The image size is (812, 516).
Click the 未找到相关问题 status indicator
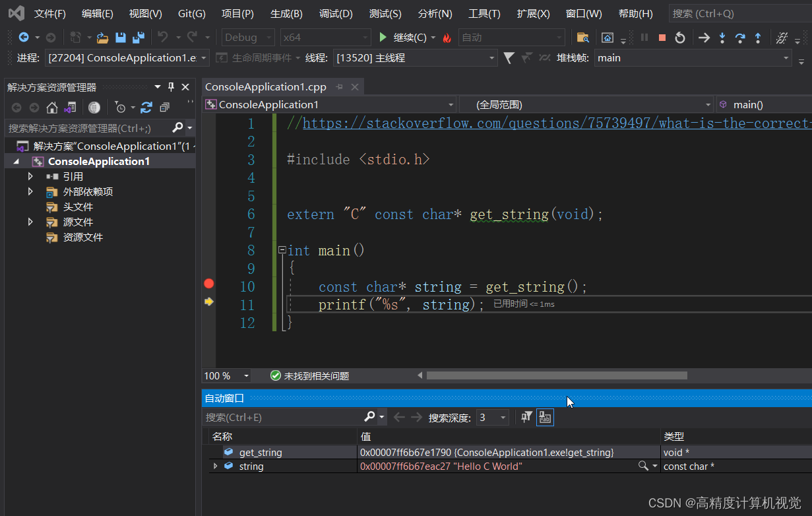point(309,375)
